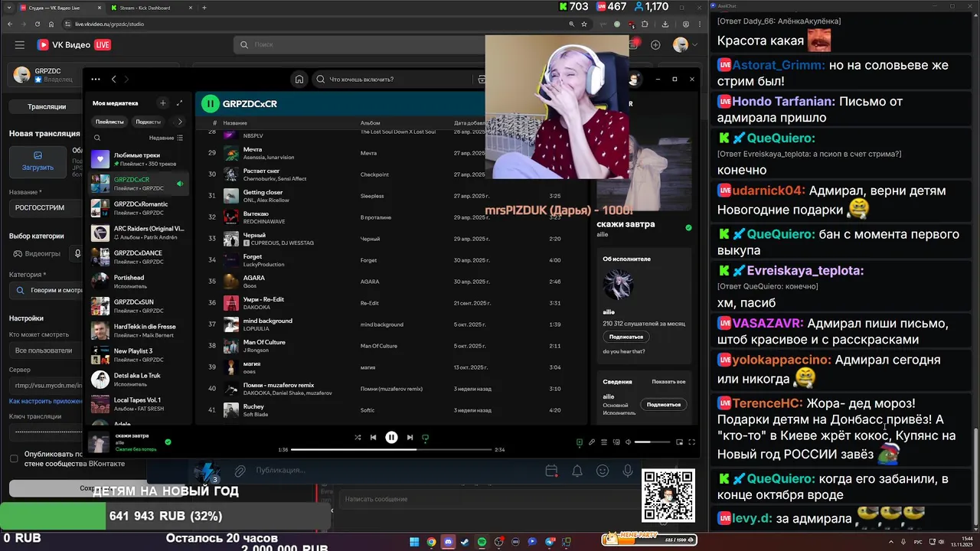Toggle repeat mode in Spotify player

[426, 438]
